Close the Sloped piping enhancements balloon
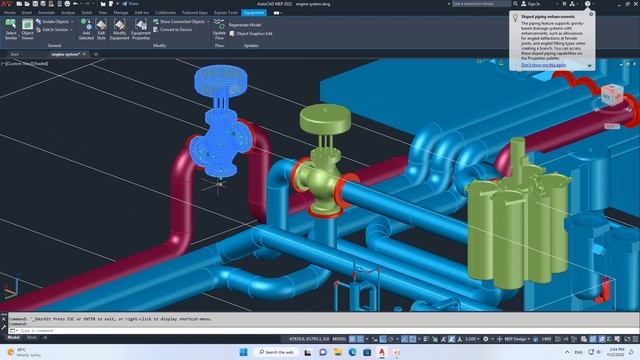The image size is (640, 360). tap(591, 14)
